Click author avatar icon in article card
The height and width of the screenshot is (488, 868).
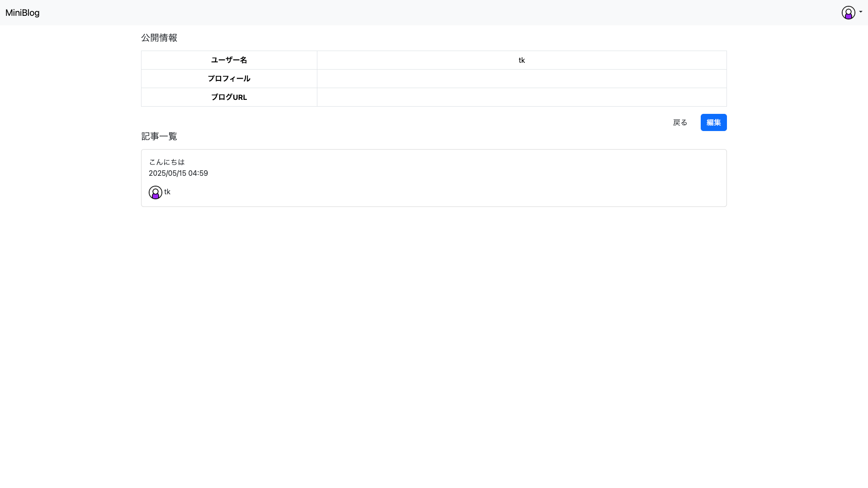pyautogui.click(x=156, y=192)
